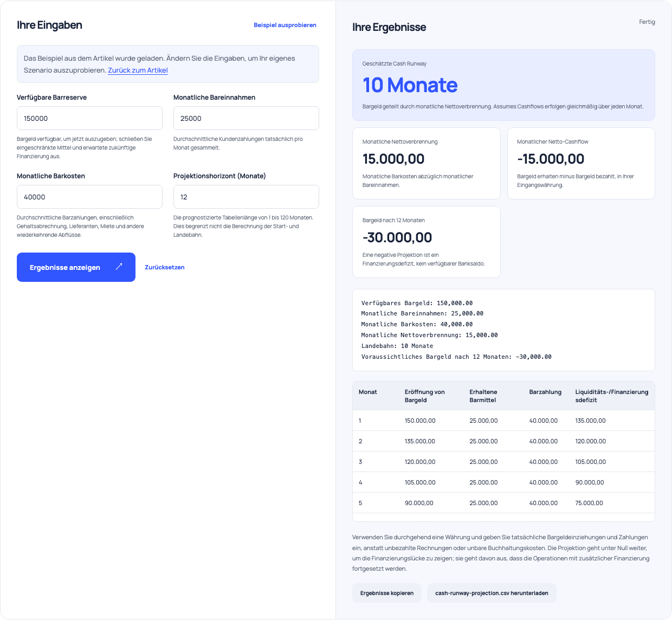Click the Monatliche Nettoverbrennung value 15.000,00
Image resolution: width=672 pixels, height=620 pixels.
pos(393,159)
